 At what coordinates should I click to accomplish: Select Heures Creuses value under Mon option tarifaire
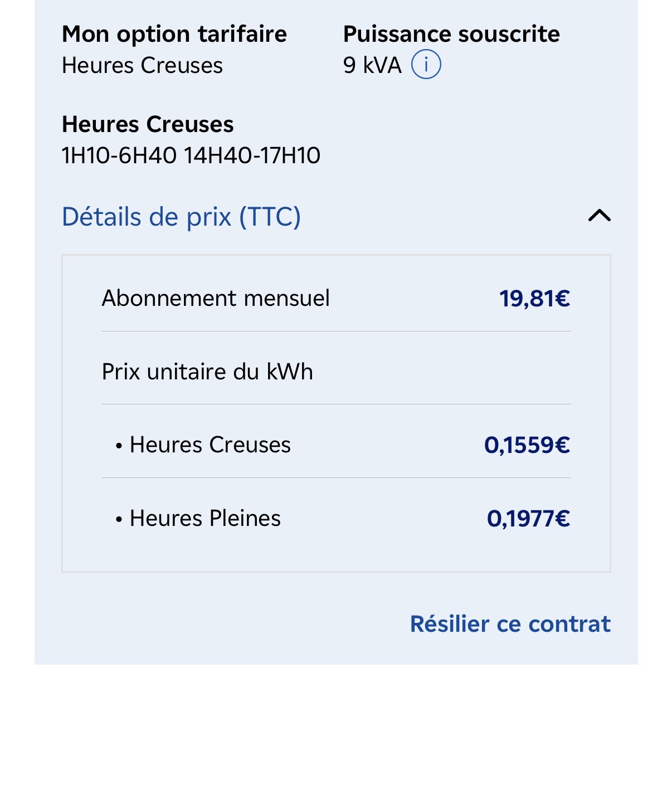tap(142, 66)
